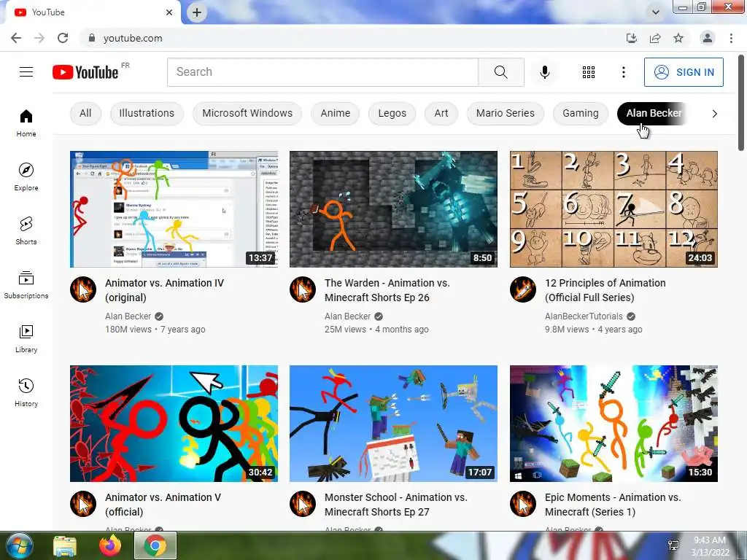Click the page vertical scrollbar
The image size is (747, 560).
pos(741,102)
